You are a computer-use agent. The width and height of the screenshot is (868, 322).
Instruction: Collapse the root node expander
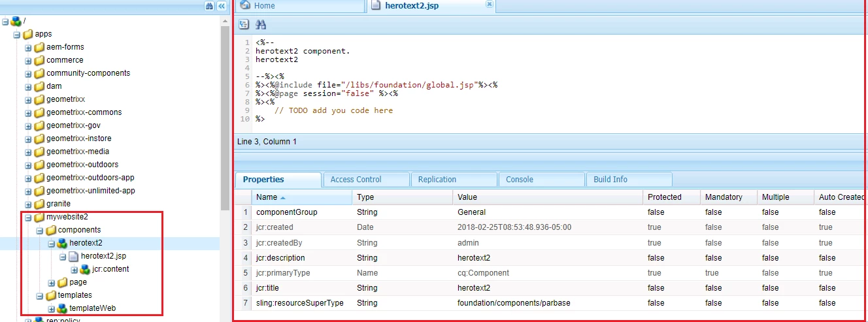tap(5, 21)
